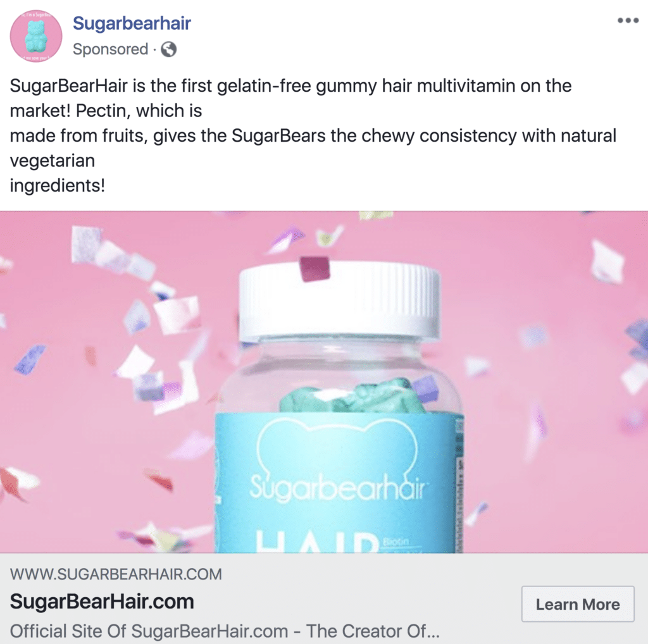Click the white bottle cap in the ad image
Screen dimensions: 648x644
(339, 302)
